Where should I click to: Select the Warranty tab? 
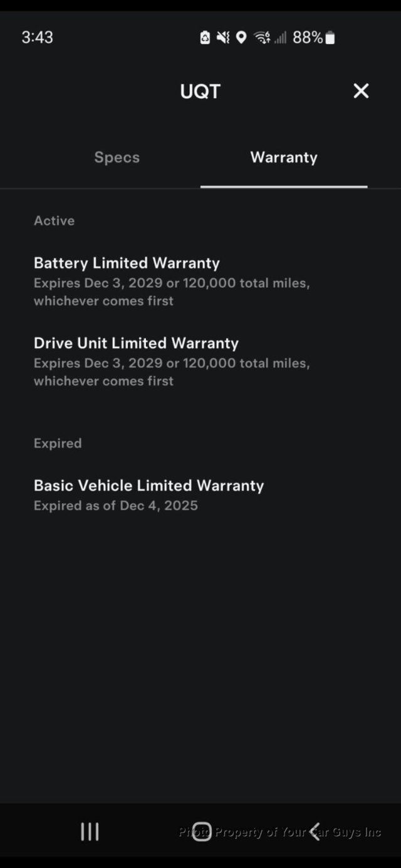(x=283, y=158)
